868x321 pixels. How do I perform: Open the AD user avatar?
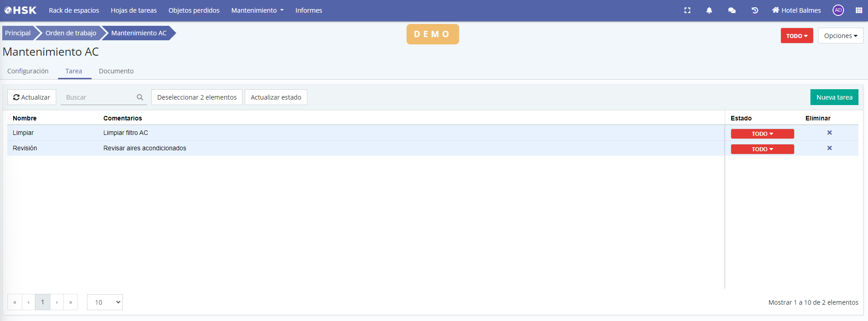pos(838,10)
